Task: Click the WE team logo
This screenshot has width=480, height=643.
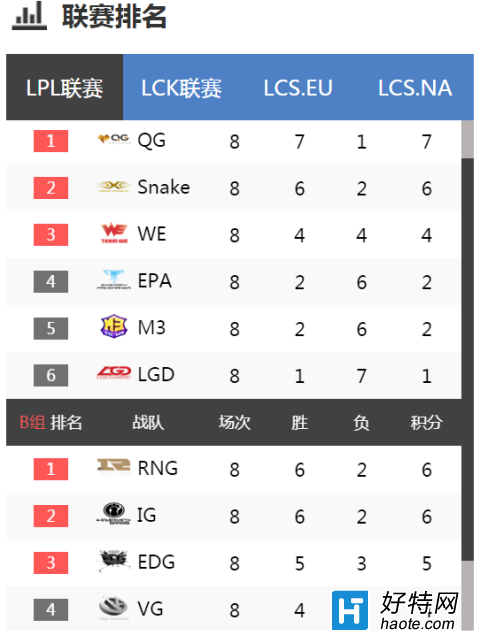Action: pyautogui.click(x=114, y=233)
